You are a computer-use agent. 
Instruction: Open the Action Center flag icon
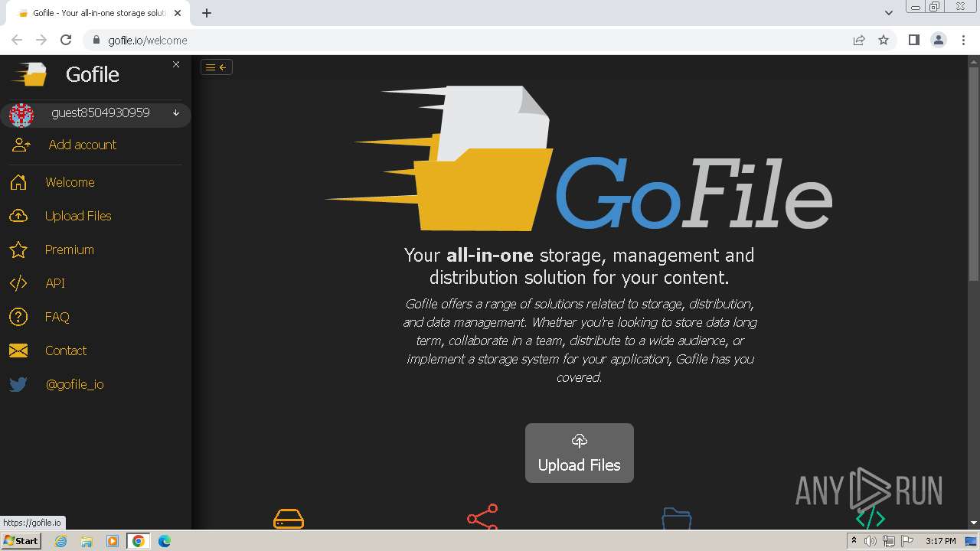click(907, 541)
